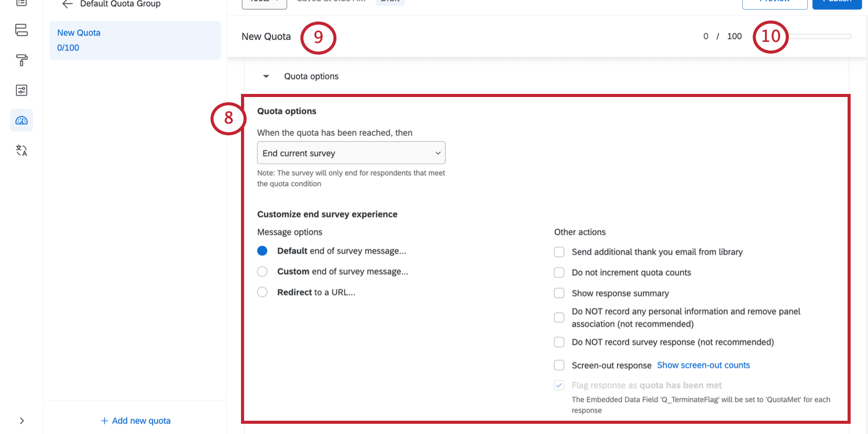Open the End current survey dropdown
The width and height of the screenshot is (868, 434).
[x=351, y=153]
